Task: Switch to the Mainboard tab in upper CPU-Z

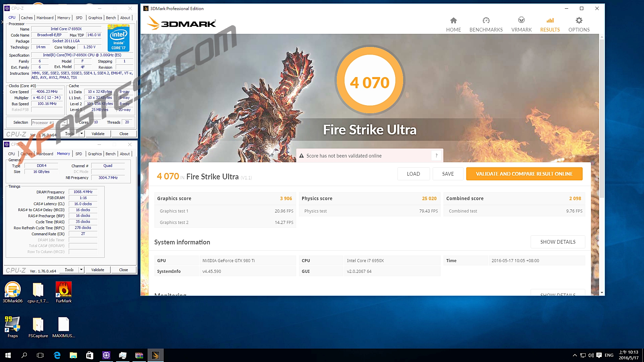Action: (x=45, y=18)
